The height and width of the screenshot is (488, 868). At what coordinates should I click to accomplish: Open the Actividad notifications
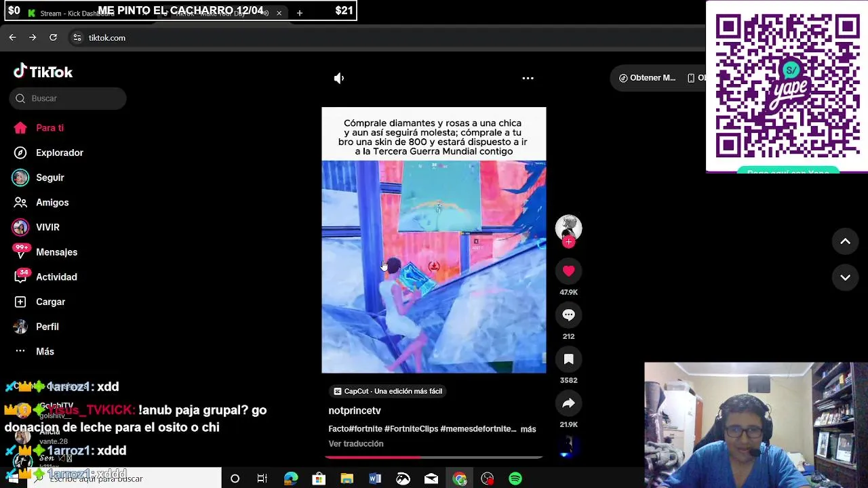45,277
